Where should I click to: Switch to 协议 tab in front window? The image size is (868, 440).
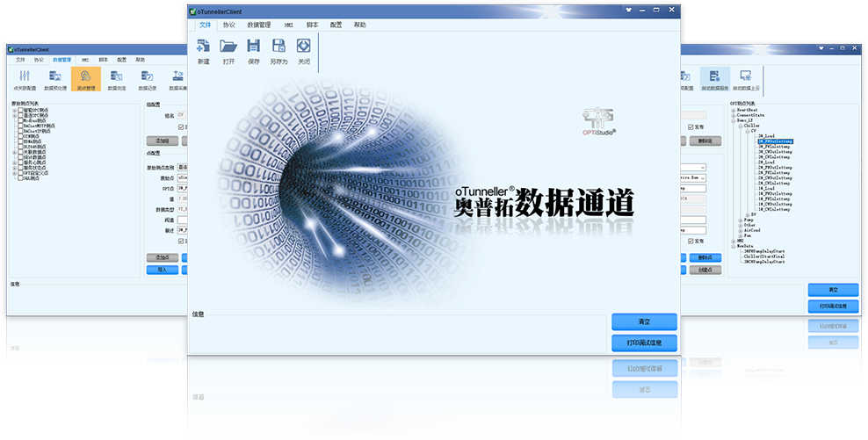(228, 25)
